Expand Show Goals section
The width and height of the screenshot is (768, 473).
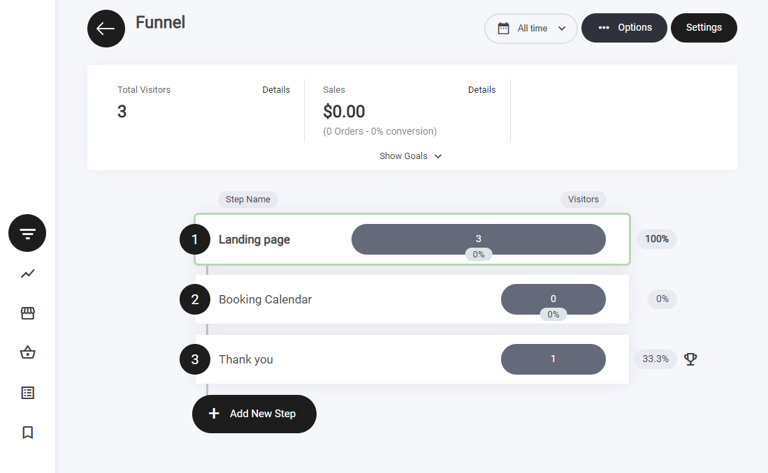coord(410,156)
